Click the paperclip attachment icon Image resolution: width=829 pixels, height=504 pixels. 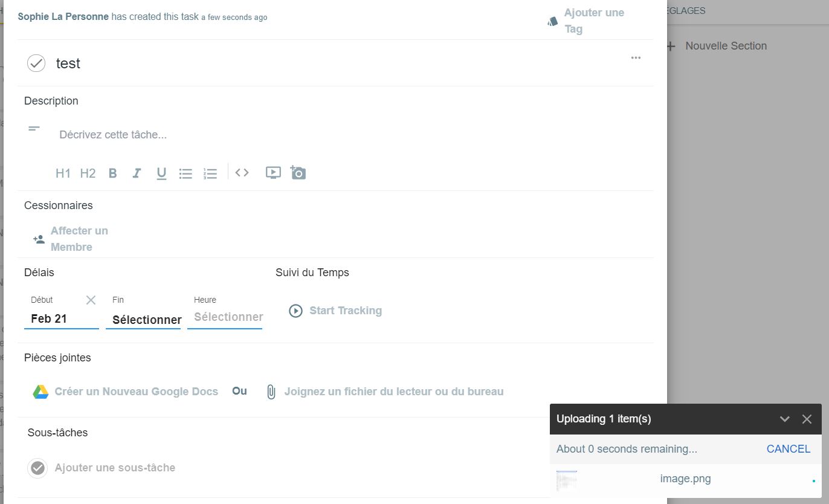coord(271,392)
